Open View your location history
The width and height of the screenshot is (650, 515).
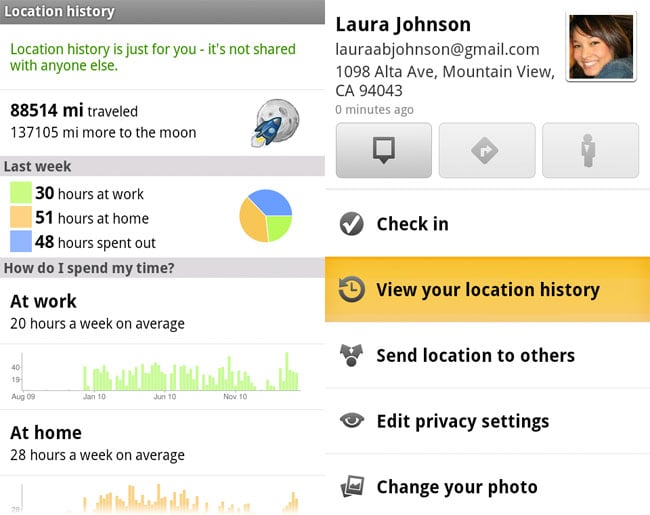[487, 290]
